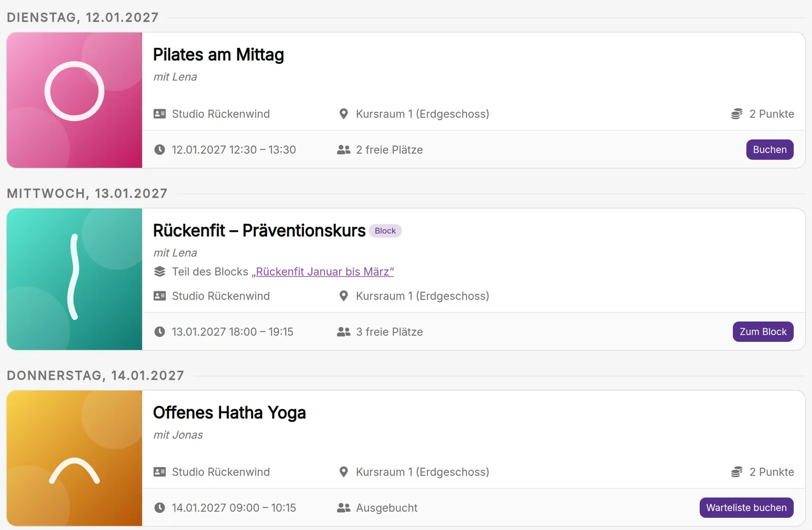Click the clock icon next to 13.01.2027 18:00
Screen dimensions: 812x530
point(159,332)
